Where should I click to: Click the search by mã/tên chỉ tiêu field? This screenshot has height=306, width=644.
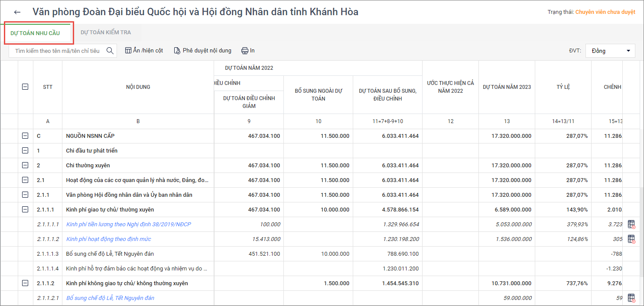tap(57, 51)
